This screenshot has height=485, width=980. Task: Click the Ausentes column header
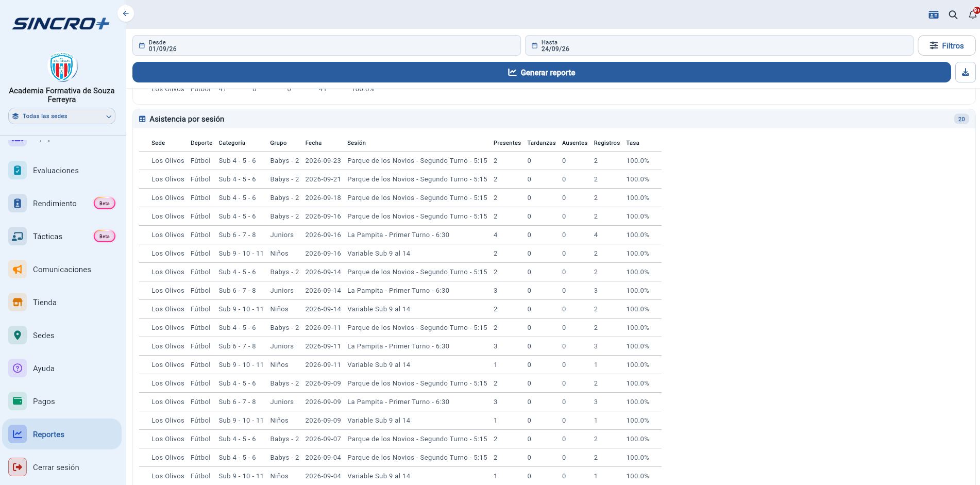pos(575,143)
